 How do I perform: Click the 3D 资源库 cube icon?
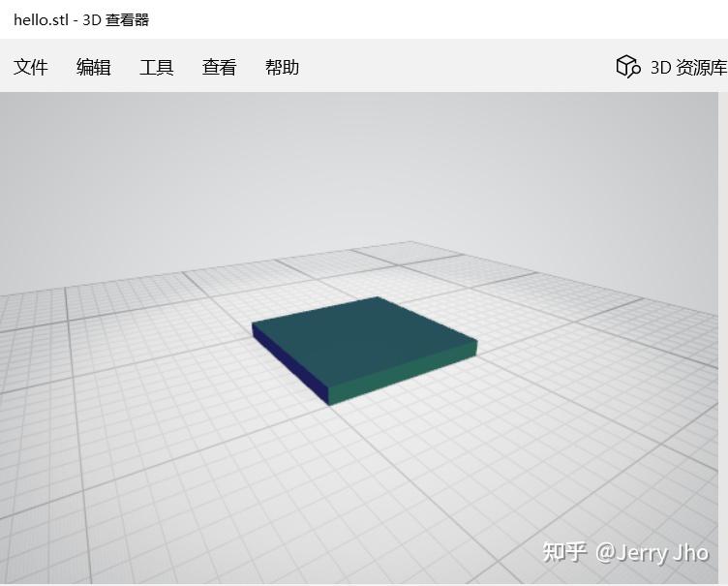point(628,67)
